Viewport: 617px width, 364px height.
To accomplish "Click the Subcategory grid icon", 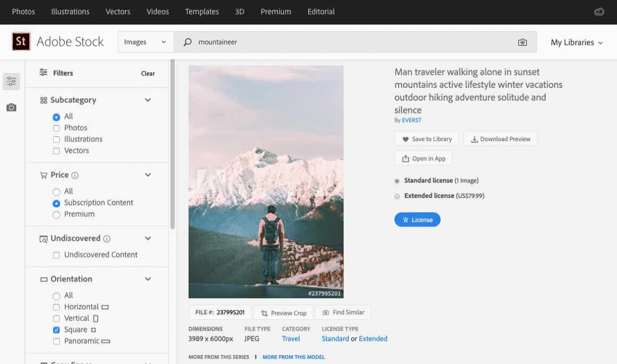I will click(43, 100).
